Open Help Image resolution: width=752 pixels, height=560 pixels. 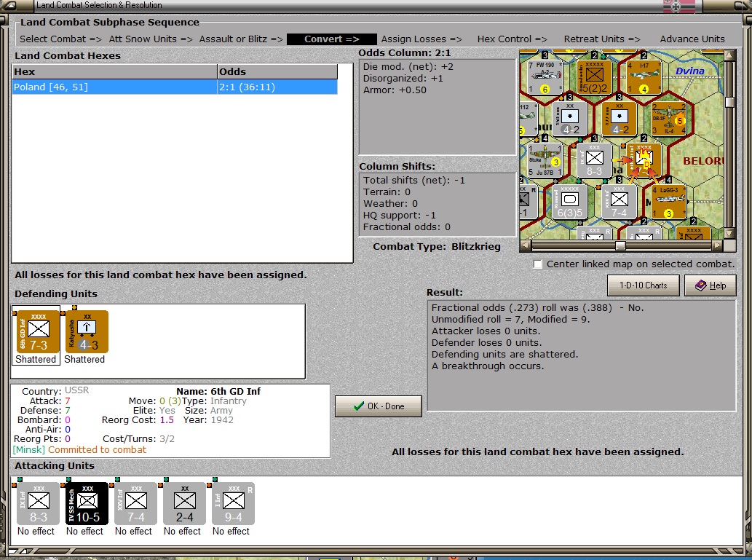click(711, 285)
